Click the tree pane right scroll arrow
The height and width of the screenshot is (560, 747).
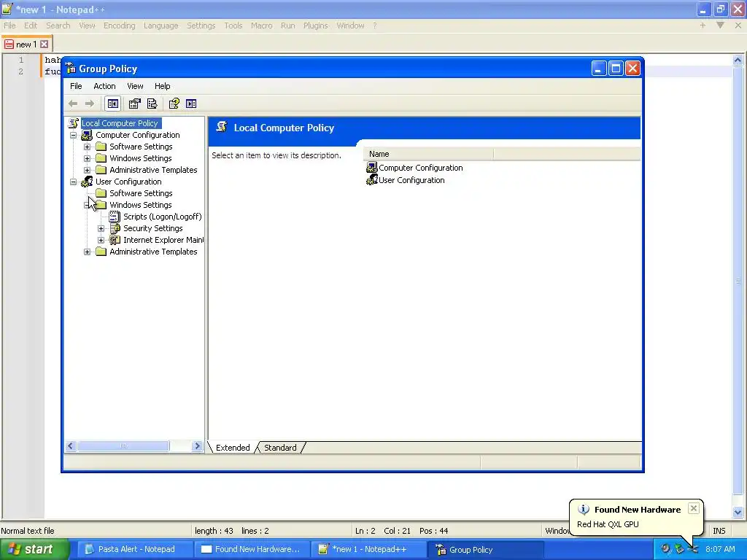pyautogui.click(x=197, y=446)
